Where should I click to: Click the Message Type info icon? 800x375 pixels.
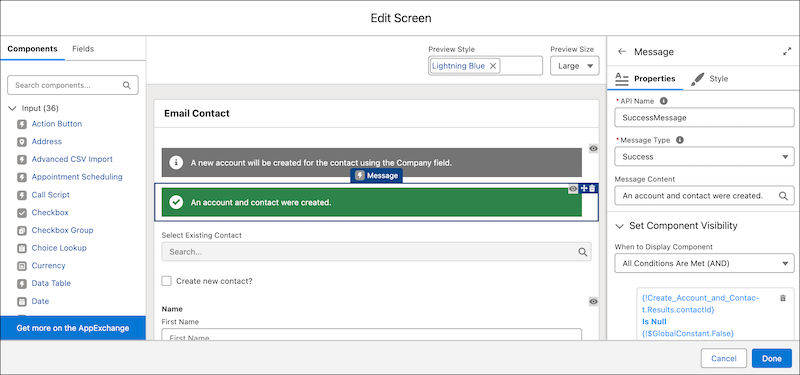click(680, 140)
